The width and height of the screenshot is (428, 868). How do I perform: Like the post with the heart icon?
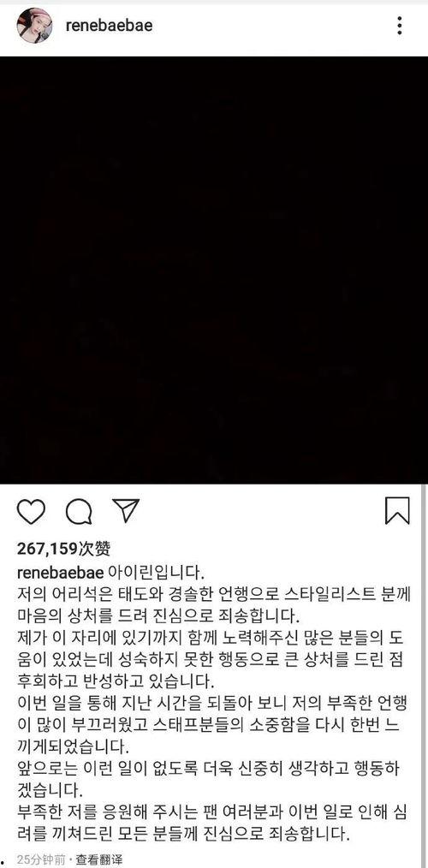click(31, 511)
